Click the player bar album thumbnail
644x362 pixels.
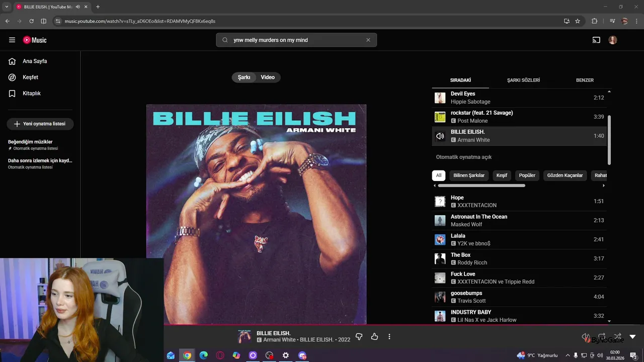pos(245,337)
